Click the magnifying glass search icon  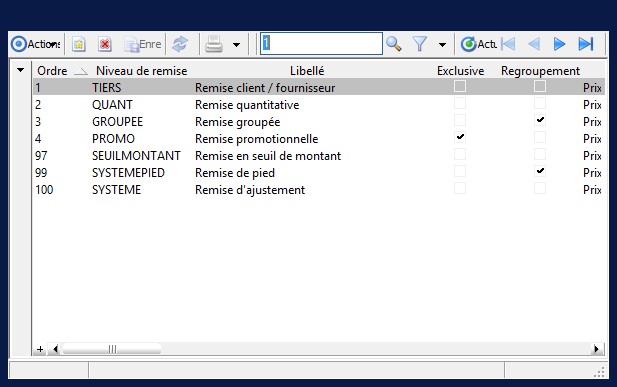(394, 44)
